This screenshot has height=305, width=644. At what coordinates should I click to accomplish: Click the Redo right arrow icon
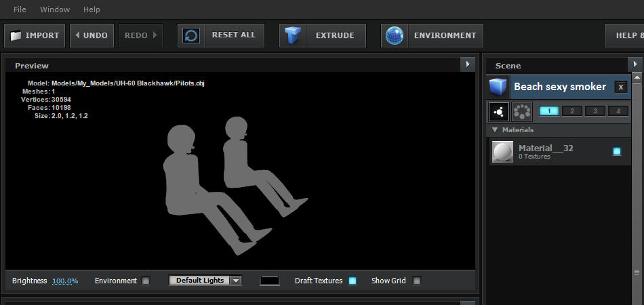tap(155, 35)
